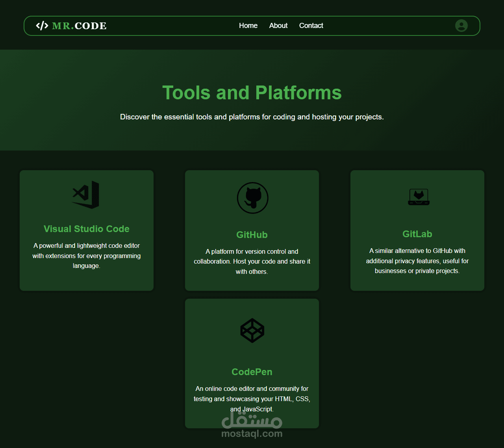Select the CodePen card title
504x448 pixels.
click(252, 372)
